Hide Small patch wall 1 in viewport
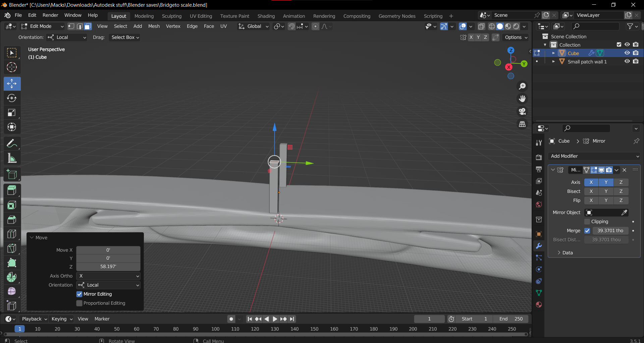The height and width of the screenshot is (343, 644). click(627, 61)
